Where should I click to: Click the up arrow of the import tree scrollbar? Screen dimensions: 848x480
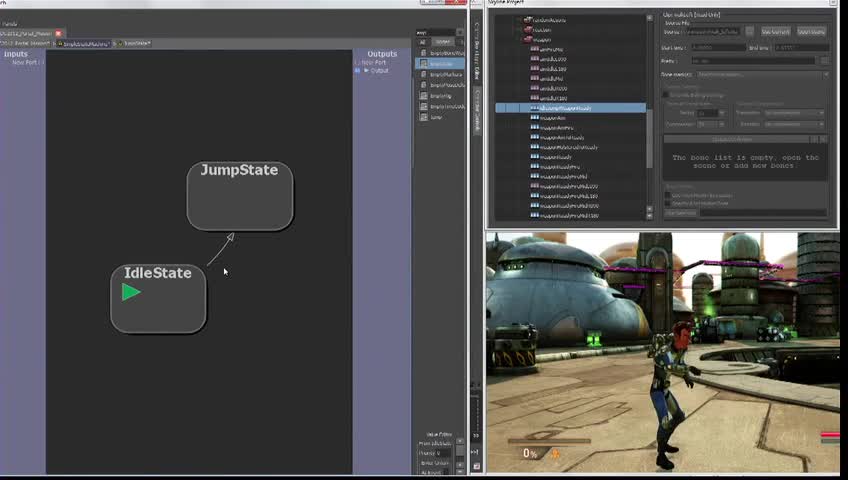click(650, 18)
